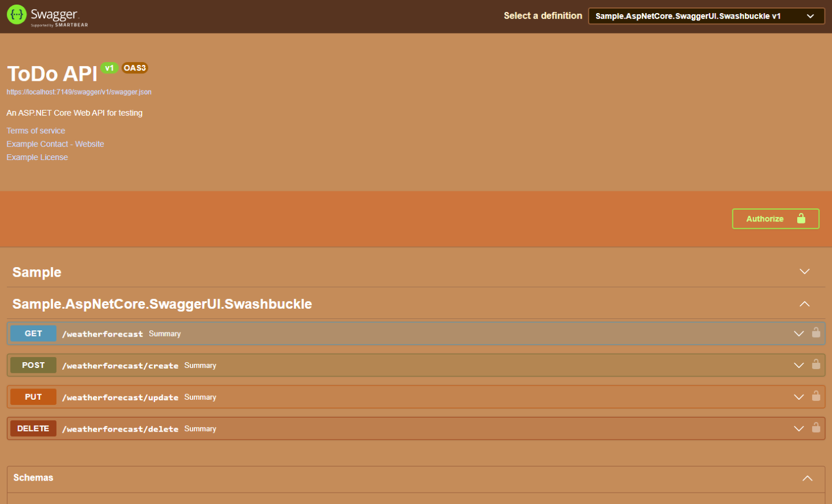Image resolution: width=832 pixels, height=504 pixels.
Task: Click the Summary text on the DELETE row
Action: [x=200, y=429]
